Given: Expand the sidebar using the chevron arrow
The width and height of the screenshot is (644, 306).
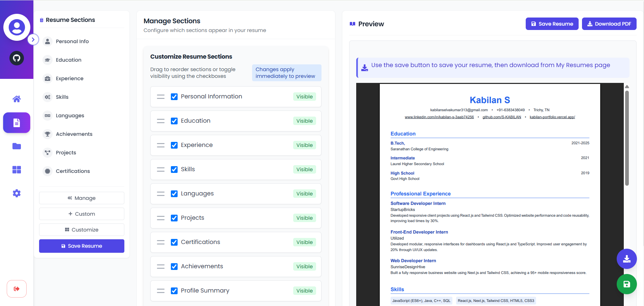Looking at the screenshot, I should [33, 39].
